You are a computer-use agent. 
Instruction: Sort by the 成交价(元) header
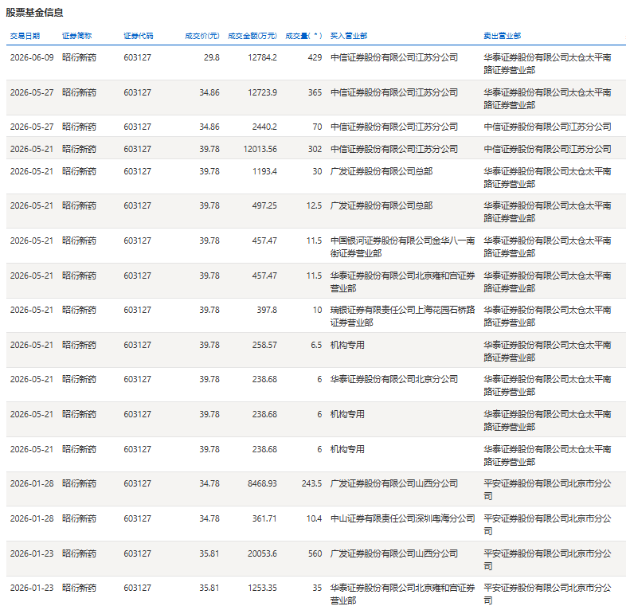coord(202,36)
